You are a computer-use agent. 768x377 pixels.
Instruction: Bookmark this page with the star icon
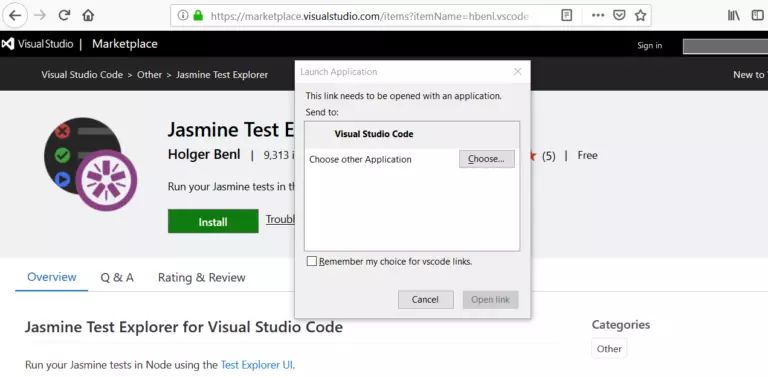point(640,15)
